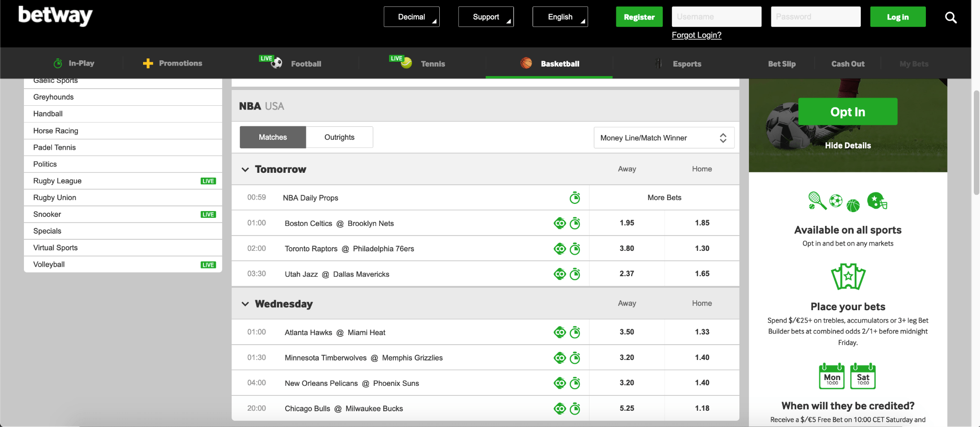Select Brooklyn Nets home odds 1.85

tap(702, 223)
